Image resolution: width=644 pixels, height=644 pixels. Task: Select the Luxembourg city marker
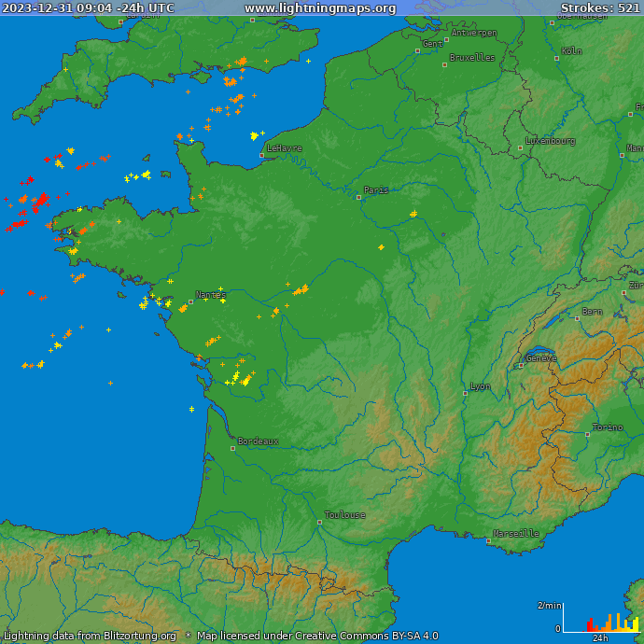click(521, 147)
